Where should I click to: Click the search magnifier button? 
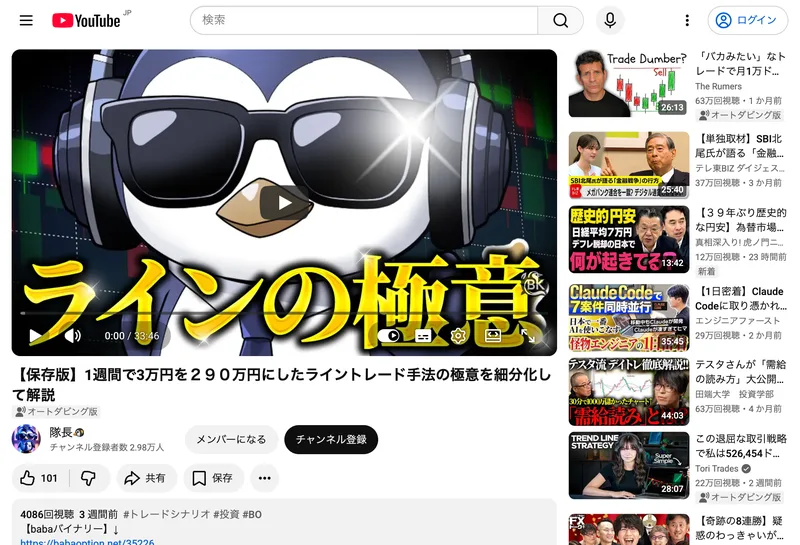pyautogui.click(x=560, y=20)
